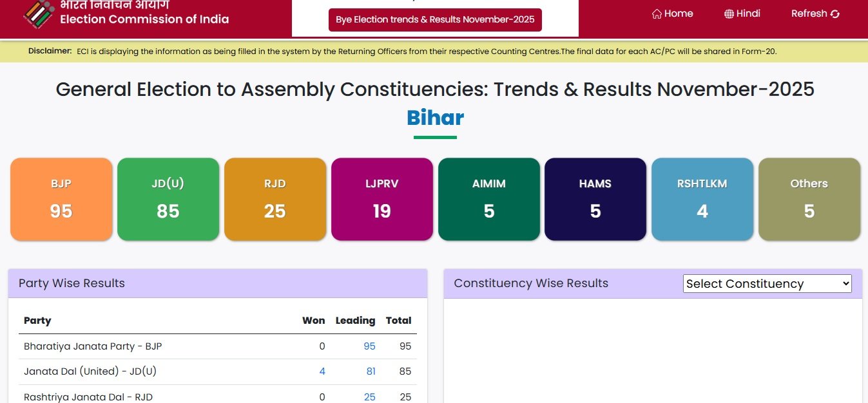This screenshot has width=868, height=403.
Task: Select the Others 5 tile
Action: pyautogui.click(x=809, y=199)
